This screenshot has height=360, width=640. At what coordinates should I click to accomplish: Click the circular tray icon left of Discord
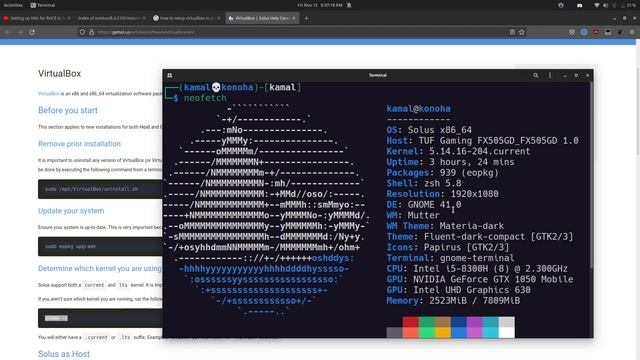[x=561, y=5]
